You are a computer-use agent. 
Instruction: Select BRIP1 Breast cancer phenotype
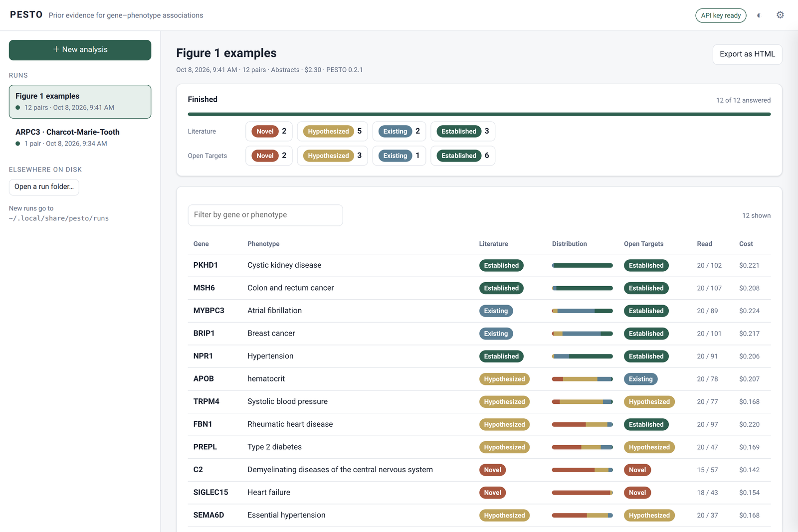271,334
